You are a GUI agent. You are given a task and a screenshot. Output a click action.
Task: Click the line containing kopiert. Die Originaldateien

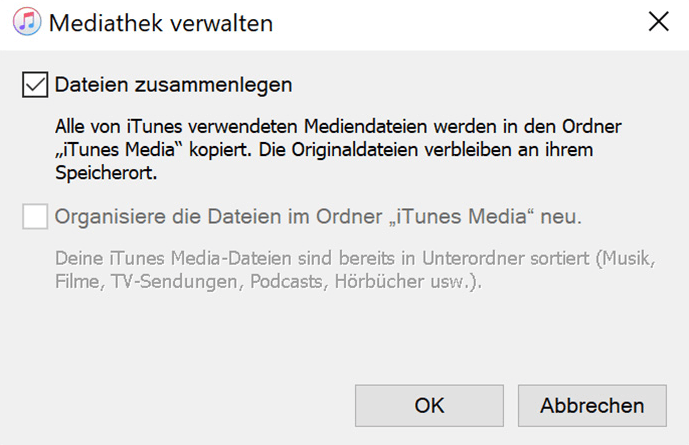click(337, 149)
